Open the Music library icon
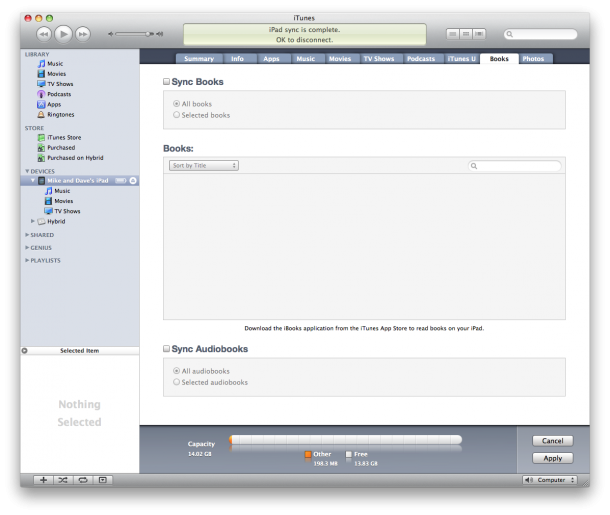610x515 pixels. point(41,63)
